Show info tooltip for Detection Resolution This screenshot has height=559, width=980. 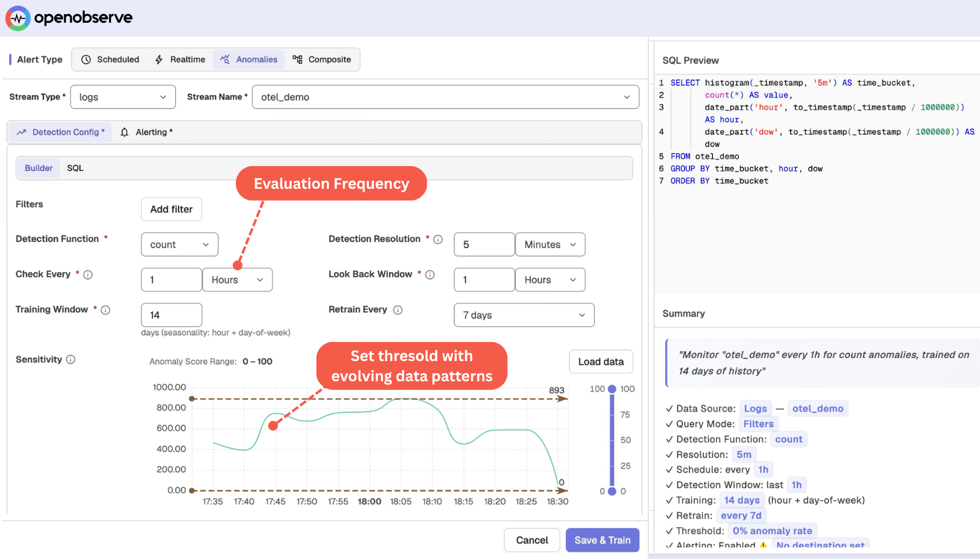click(438, 240)
